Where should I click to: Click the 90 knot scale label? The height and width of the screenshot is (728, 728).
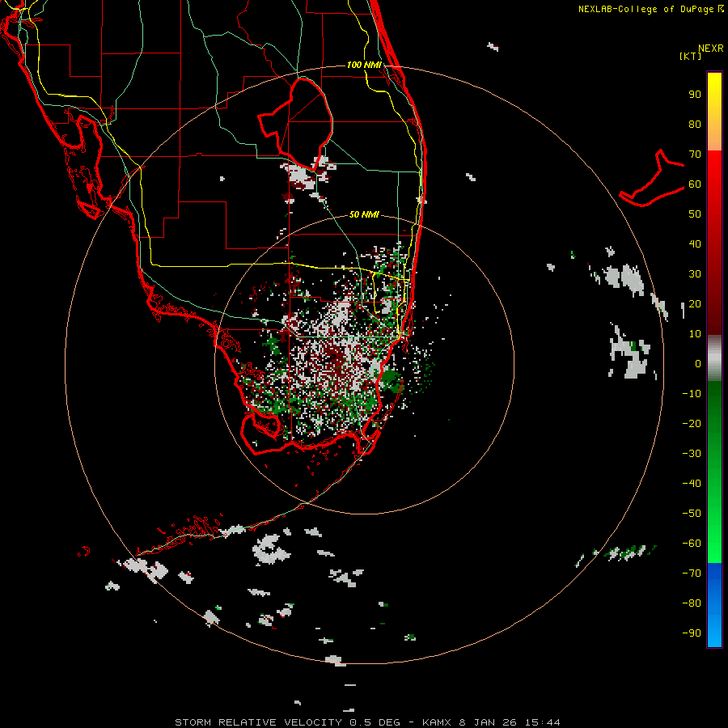(x=695, y=95)
